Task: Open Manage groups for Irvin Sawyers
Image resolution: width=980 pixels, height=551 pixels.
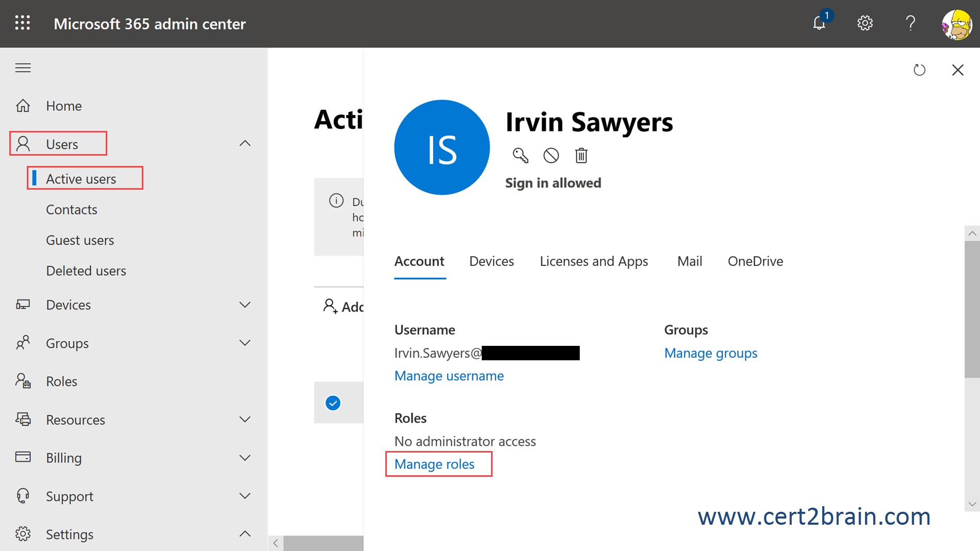Action: (711, 353)
